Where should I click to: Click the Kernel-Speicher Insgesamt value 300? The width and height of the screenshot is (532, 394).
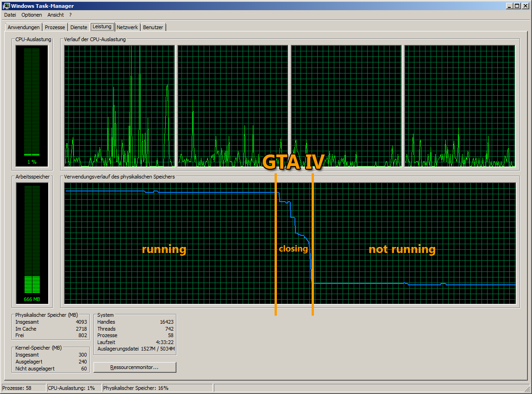pos(83,355)
